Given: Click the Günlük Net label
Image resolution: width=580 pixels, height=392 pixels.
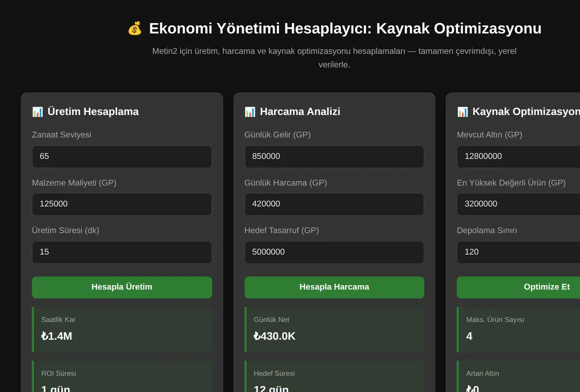Looking at the screenshot, I should (x=272, y=319).
